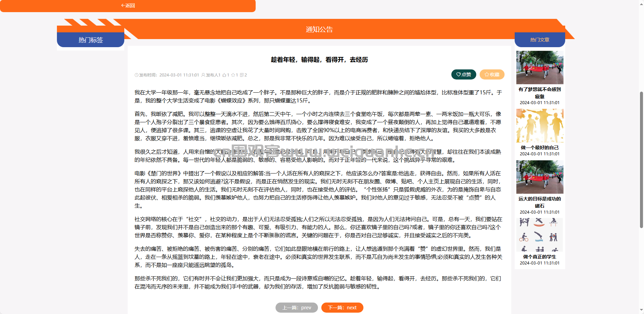644x314 pixels.
Task: Open thumbnail of 远大的目标是成功的磁石
Action: (x=540, y=177)
